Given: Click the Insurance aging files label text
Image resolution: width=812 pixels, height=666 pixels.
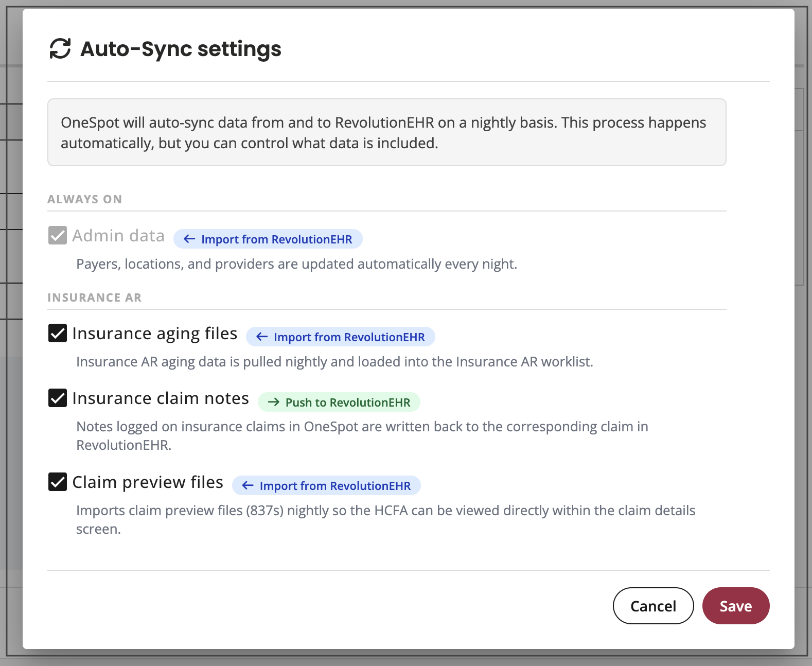Looking at the screenshot, I should coord(155,334).
